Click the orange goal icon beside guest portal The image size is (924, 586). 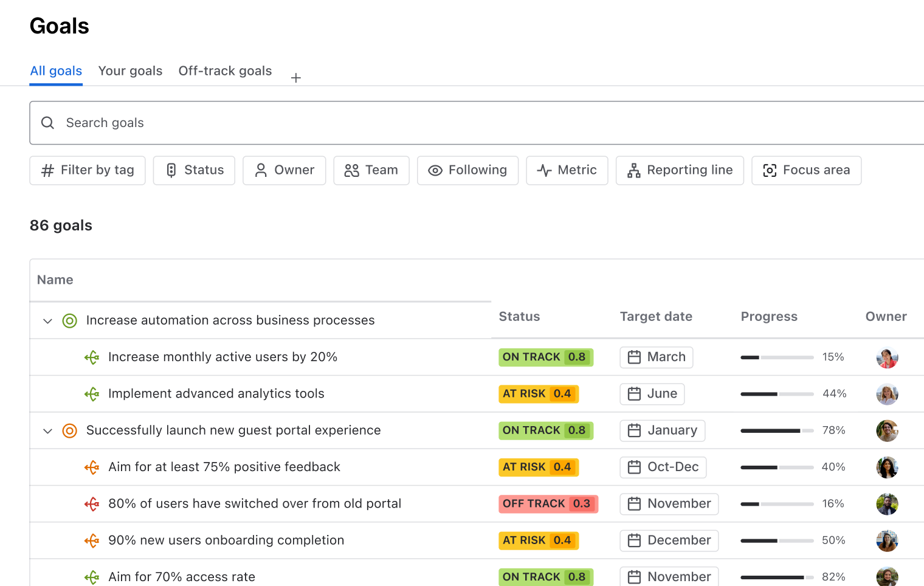coord(70,431)
